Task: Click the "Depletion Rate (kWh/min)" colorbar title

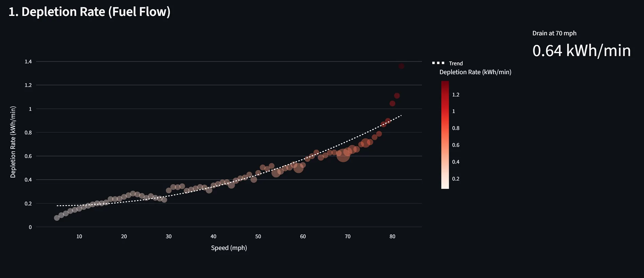Action: tap(475, 72)
